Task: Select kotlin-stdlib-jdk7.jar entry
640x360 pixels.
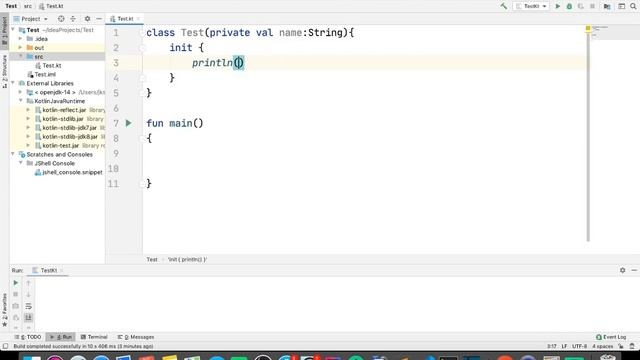Action: [x=69, y=128]
